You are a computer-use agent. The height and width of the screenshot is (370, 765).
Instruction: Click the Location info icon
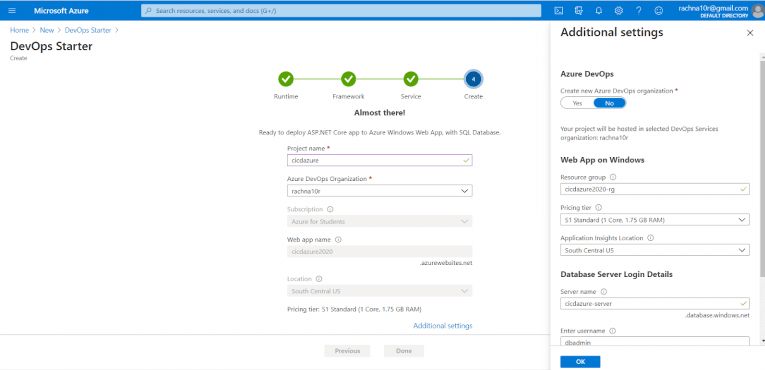pos(319,279)
